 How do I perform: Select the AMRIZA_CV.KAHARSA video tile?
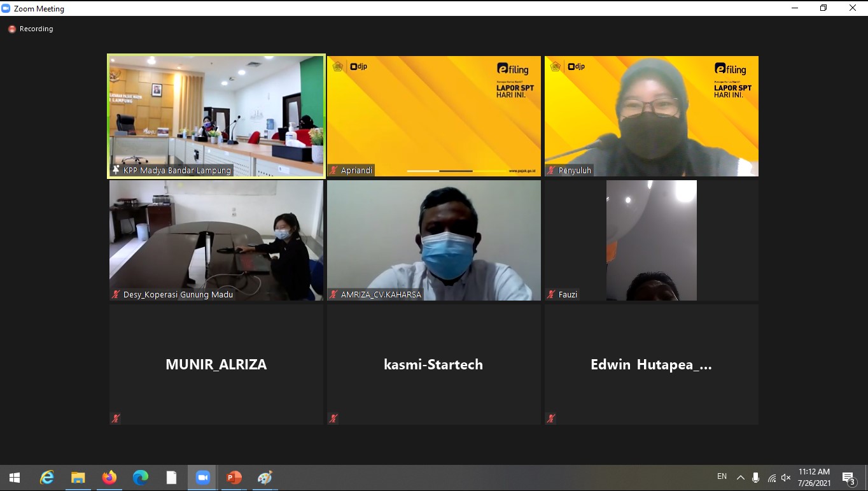(x=434, y=240)
